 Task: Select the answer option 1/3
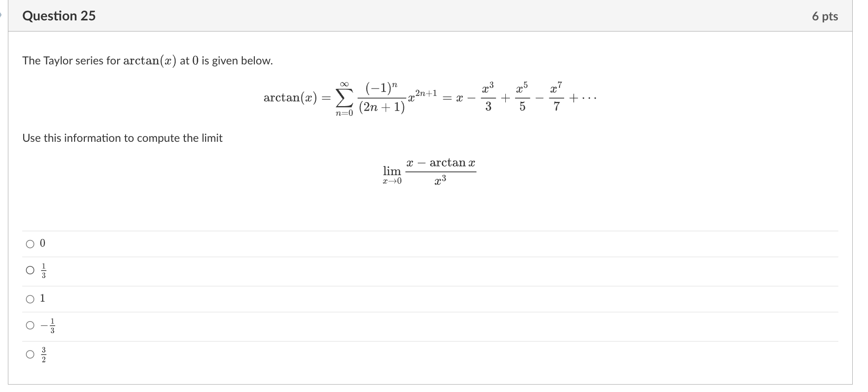pyautogui.click(x=30, y=270)
